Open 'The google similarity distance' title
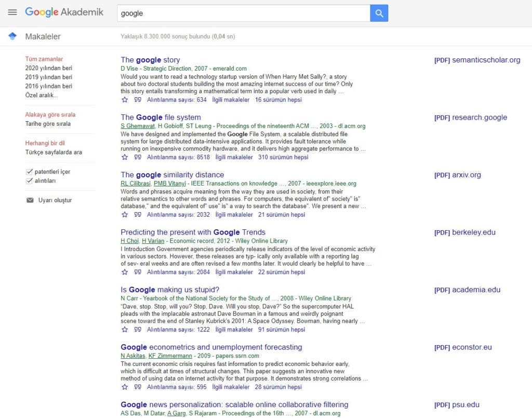Image resolution: width=532 pixels, height=418 pixels. [172, 175]
